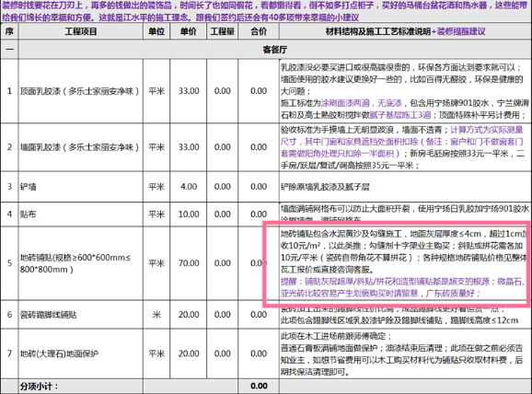Click the description starting 地砖铺贴包含水泥黄沙

click(x=406, y=263)
